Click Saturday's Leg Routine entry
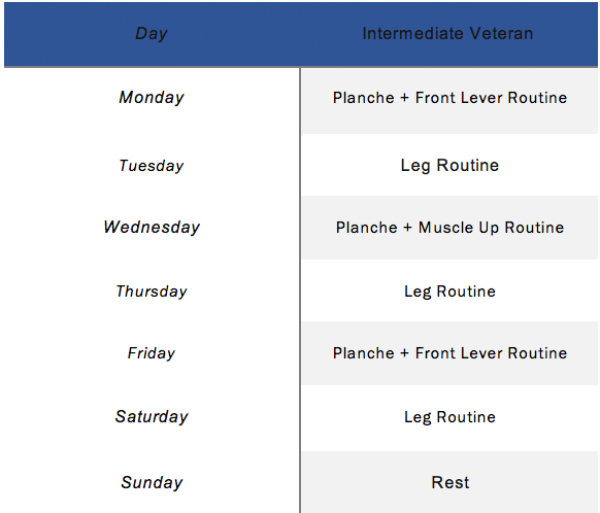The width and height of the screenshot is (600, 513). click(x=450, y=417)
